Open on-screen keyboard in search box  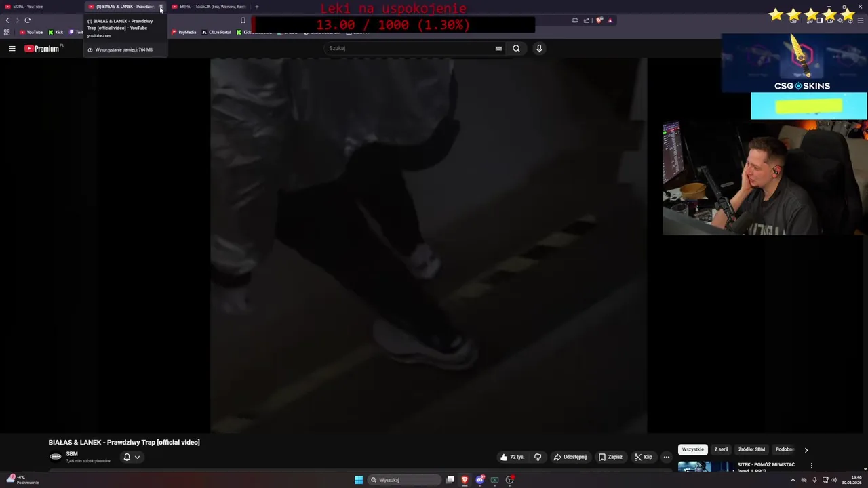(x=498, y=48)
